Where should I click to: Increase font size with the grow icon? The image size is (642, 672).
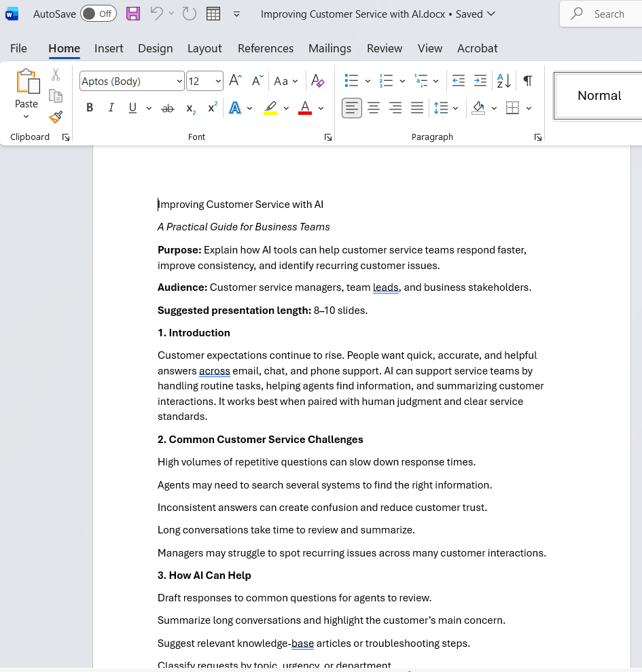(235, 81)
